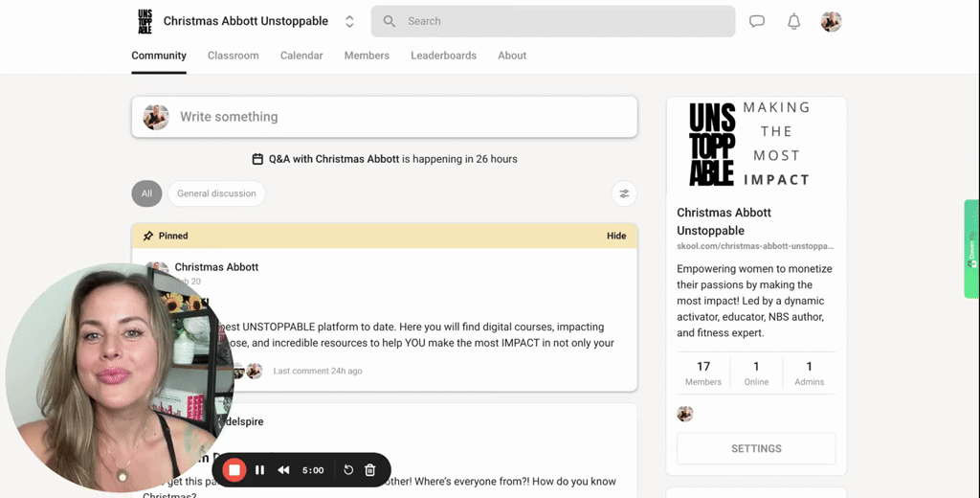Hide the pinned posts
The height and width of the screenshot is (498, 980).
(x=616, y=236)
